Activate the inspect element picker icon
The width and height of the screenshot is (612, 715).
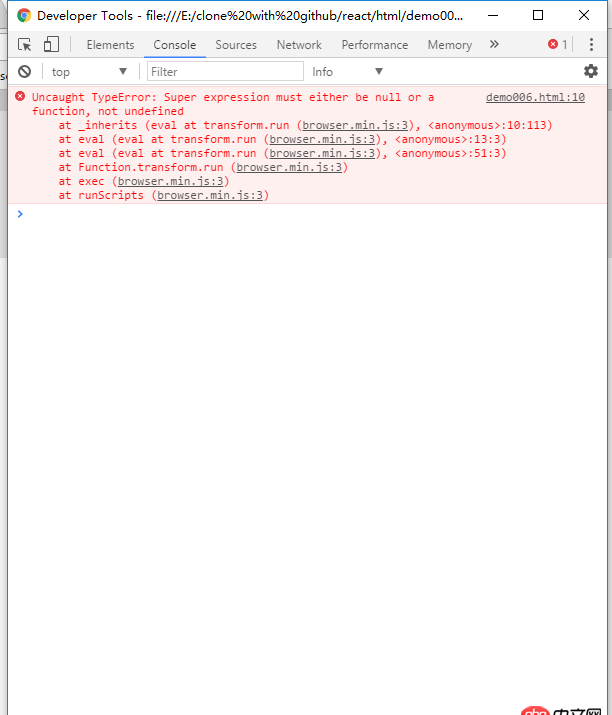25,45
